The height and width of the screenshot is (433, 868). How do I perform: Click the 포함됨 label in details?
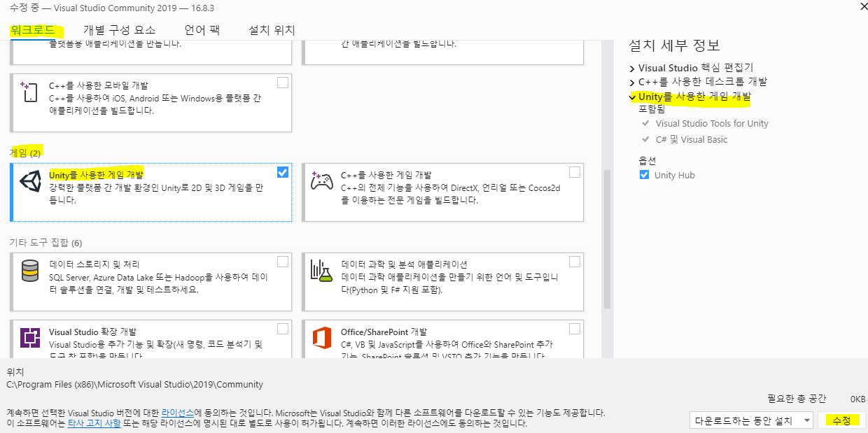coord(652,109)
